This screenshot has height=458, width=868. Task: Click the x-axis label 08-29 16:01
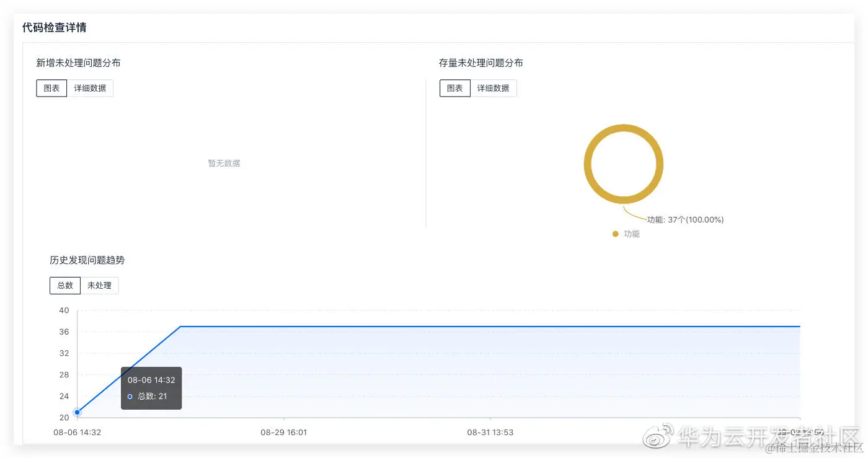pyautogui.click(x=283, y=432)
